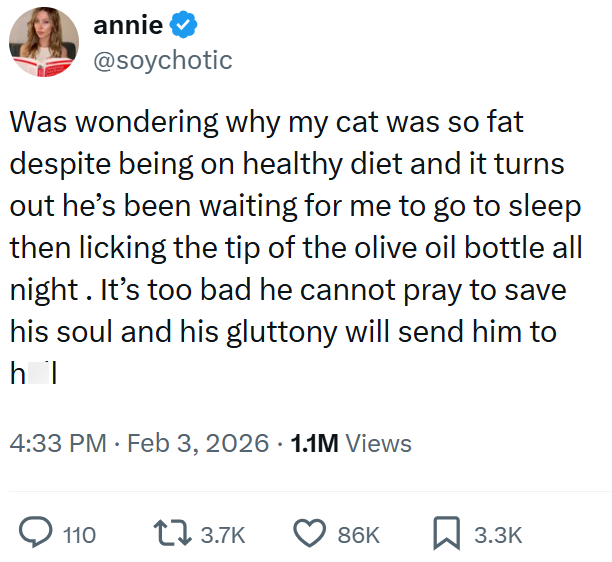The height and width of the screenshot is (562, 612).
Task: Click the 3.7K reposts count
Action: 222,535
